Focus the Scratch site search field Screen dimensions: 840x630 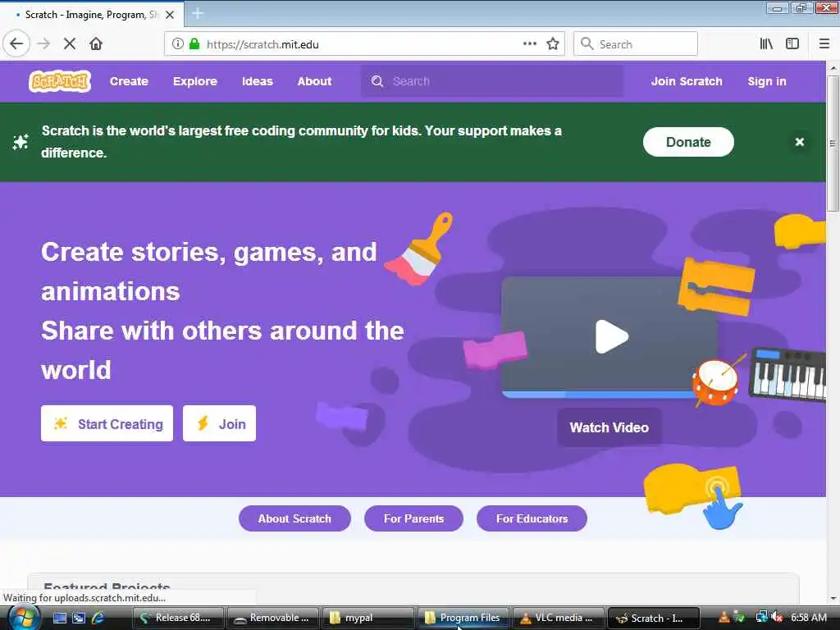tap(492, 81)
